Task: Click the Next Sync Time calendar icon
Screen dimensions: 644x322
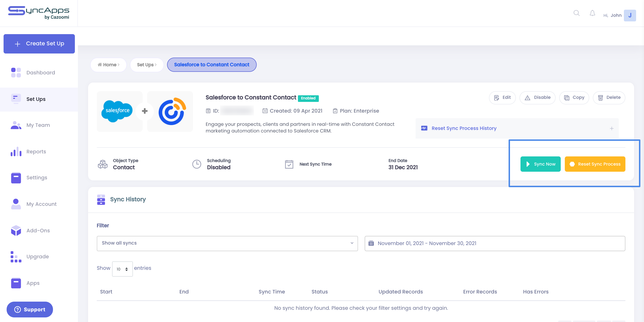Action: (x=289, y=164)
